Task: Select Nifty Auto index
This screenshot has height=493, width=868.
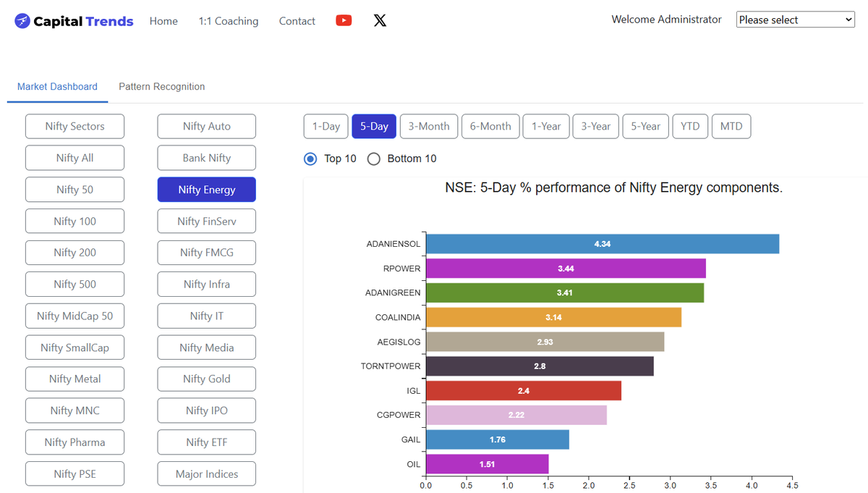Action: click(207, 126)
